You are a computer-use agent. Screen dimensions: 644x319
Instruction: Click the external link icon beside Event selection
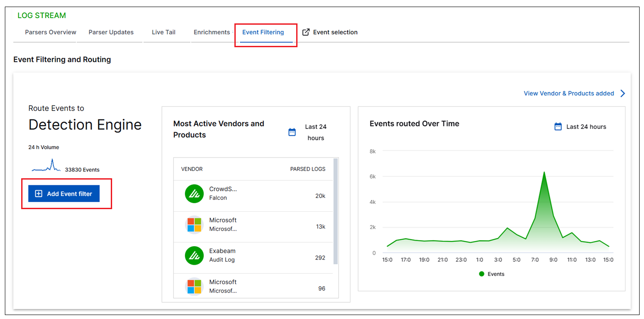pos(306,32)
